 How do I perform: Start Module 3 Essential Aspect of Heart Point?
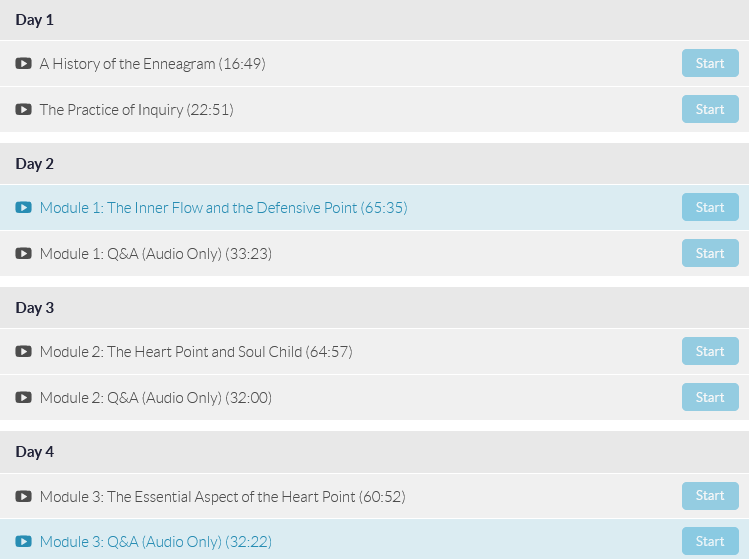pyautogui.click(x=710, y=495)
